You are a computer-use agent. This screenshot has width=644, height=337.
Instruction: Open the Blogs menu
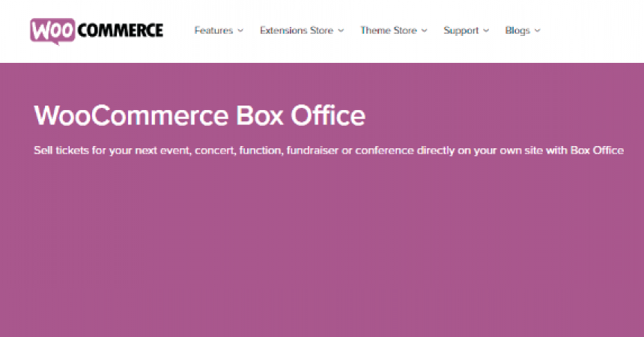tap(517, 31)
